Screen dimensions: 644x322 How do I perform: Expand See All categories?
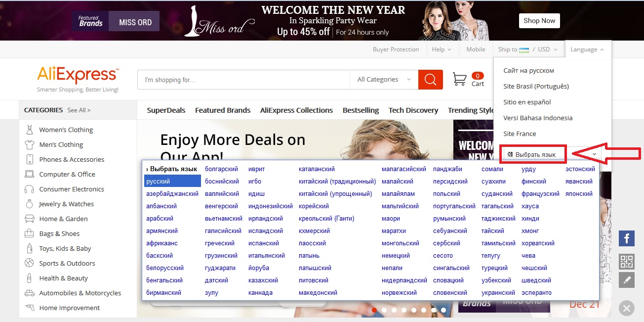click(79, 110)
